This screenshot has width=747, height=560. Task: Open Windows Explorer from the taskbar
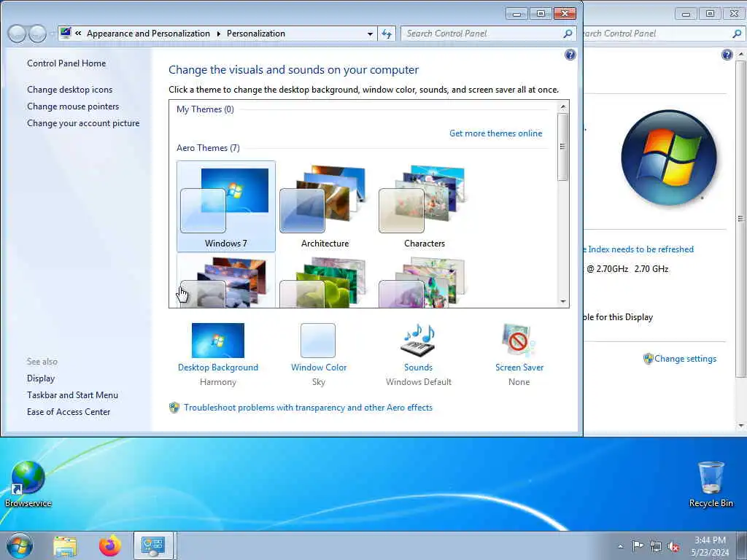point(65,546)
